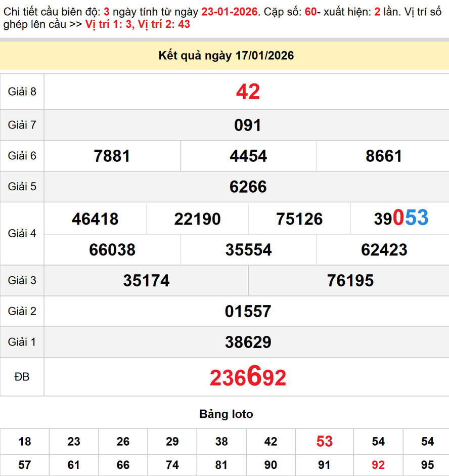Screen dimensions: 449x476
Task: Click the Giải 8 result number 42
Action: [x=248, y=92]
